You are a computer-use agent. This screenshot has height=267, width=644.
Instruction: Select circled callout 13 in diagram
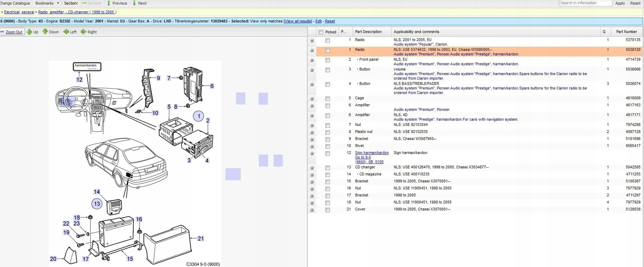(97, 204)
